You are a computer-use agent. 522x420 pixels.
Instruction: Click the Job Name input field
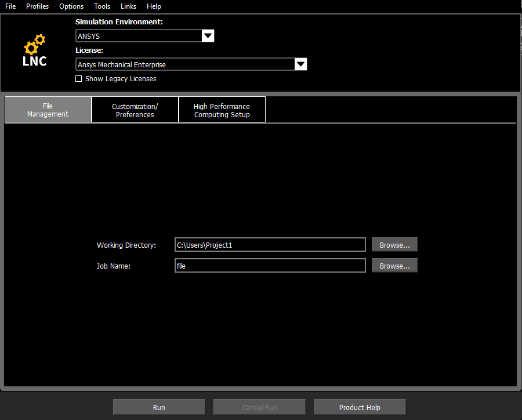coord(270,266)
